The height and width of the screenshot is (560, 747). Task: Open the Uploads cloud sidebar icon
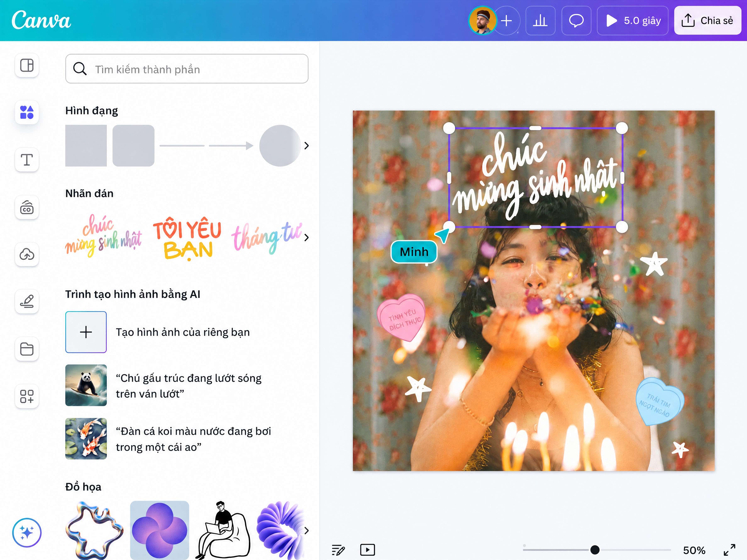[27, 254]
